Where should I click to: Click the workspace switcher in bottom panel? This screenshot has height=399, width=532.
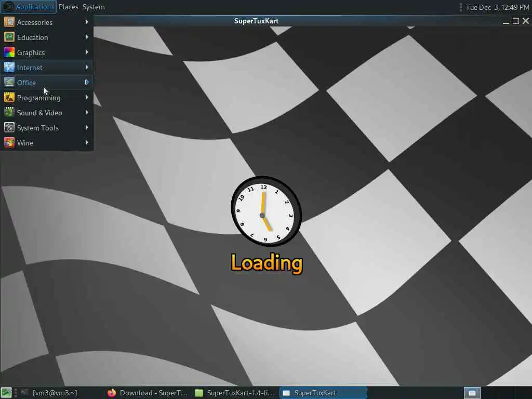click(472, 393)
